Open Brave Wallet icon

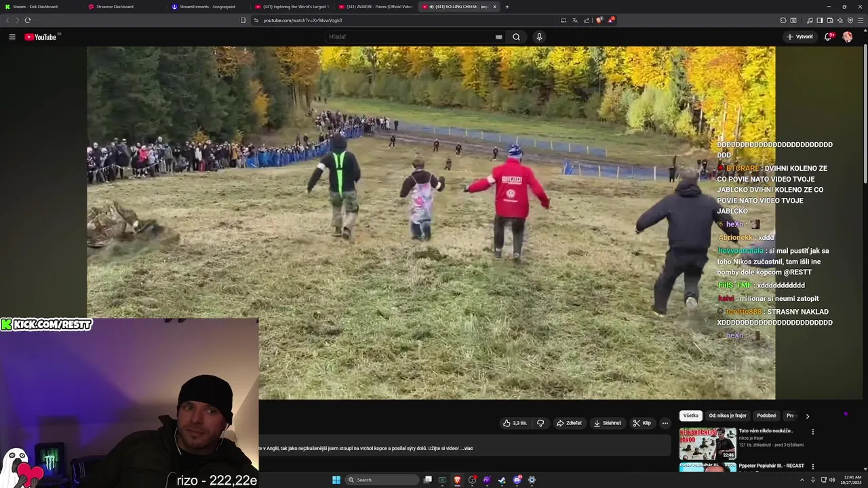pos(830,20)
